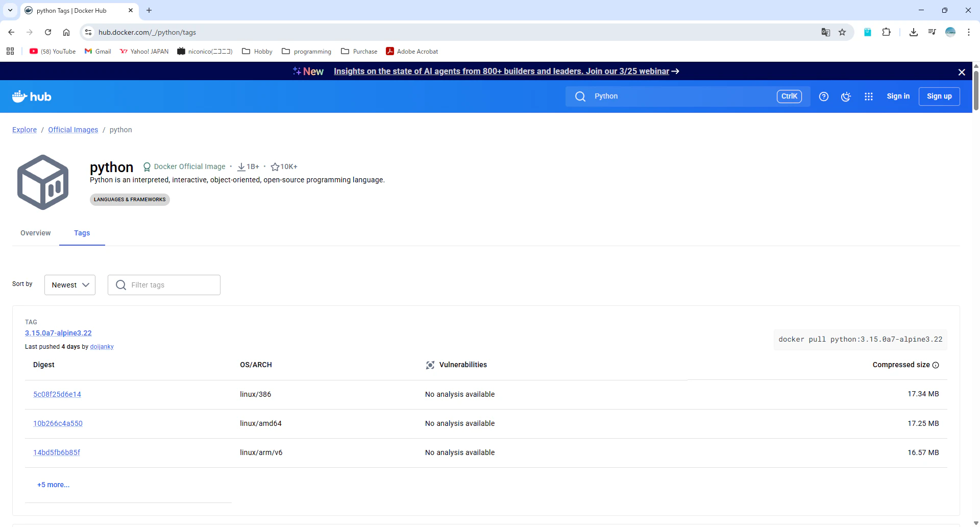This screenshot has height=527, width=980.
Task: Click the LANGUAGES & FRAMEWORKS category chip
Action: [130, 200]
